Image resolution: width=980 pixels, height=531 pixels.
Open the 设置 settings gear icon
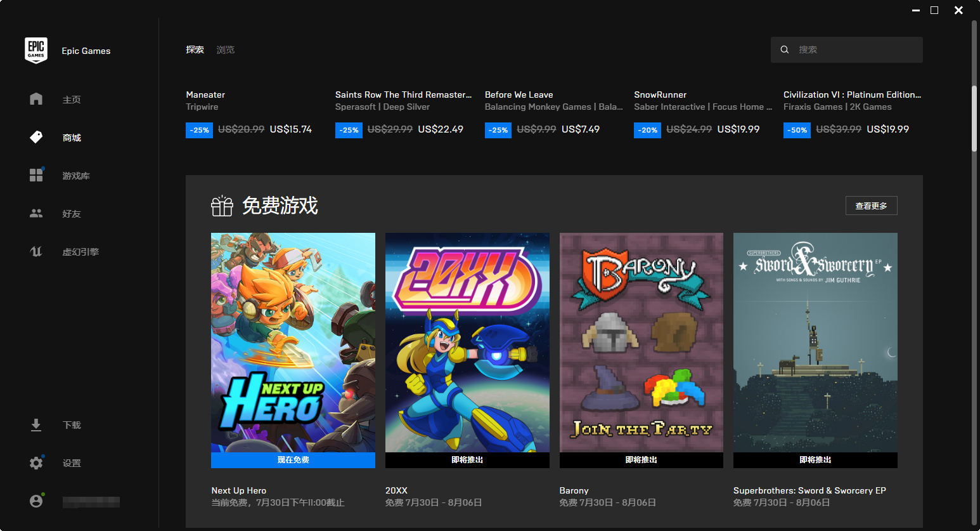(x=36, y=462)
